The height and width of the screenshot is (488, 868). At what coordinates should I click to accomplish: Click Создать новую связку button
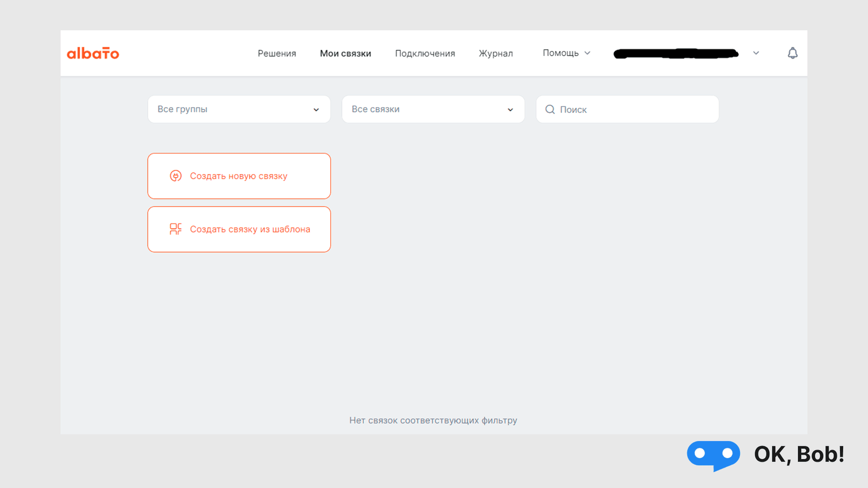tap(239, 176)
